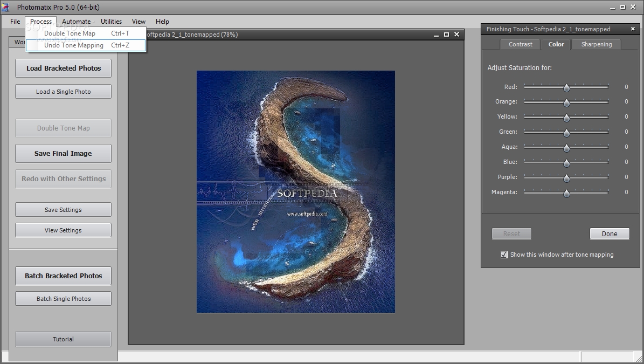
Task: Select Undo Tone Mapping menu entry
Action: (74, 45)
